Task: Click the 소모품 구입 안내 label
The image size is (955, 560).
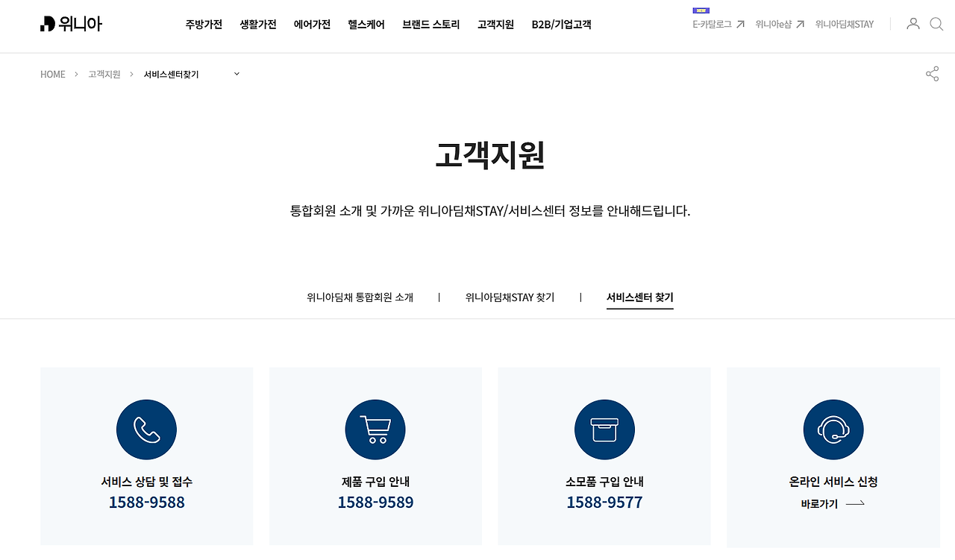Action: 604,482
